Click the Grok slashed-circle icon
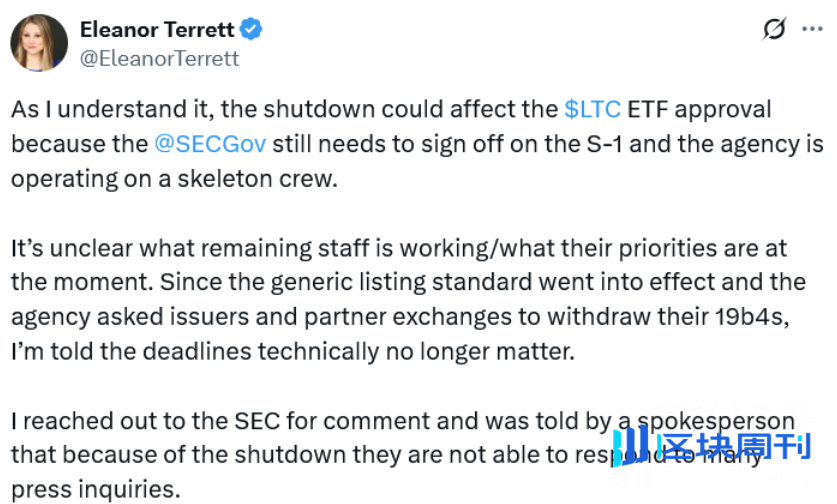The image size is (837, 504). coord(774,29)
